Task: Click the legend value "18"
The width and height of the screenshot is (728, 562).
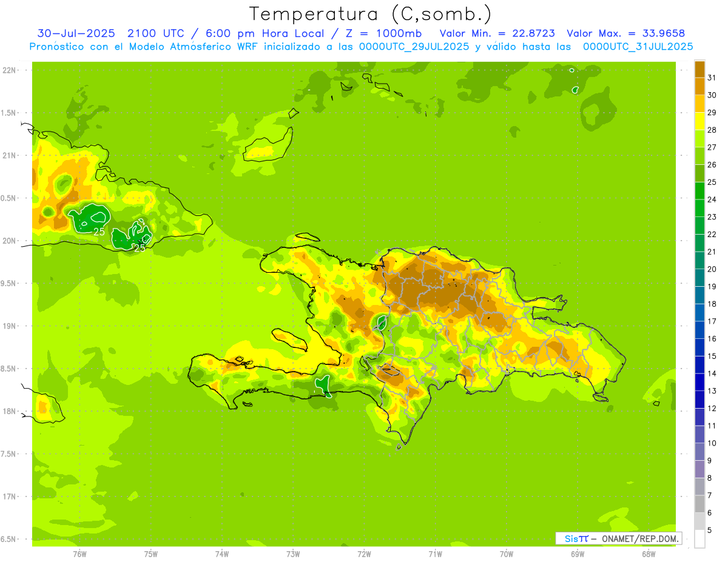Action: click(x=713, y=304)
